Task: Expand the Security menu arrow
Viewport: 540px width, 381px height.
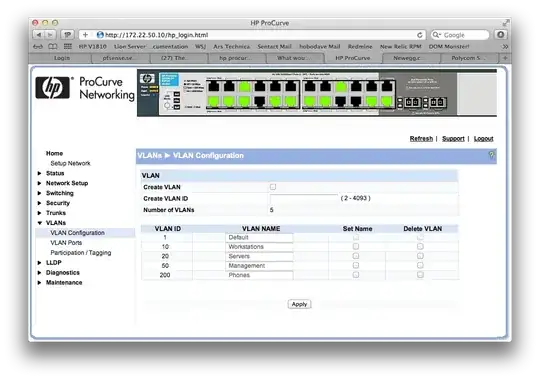Action: point(39,203)
